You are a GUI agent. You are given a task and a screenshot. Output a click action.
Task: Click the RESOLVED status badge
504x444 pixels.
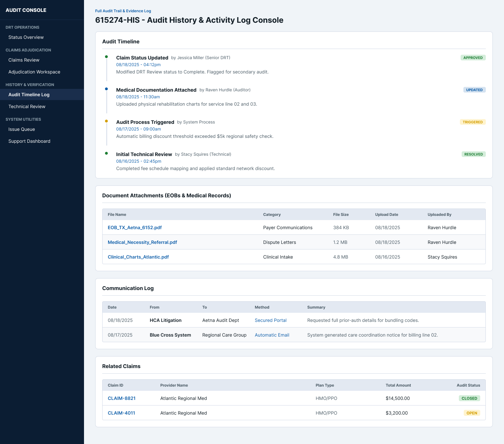coord(474,154)
